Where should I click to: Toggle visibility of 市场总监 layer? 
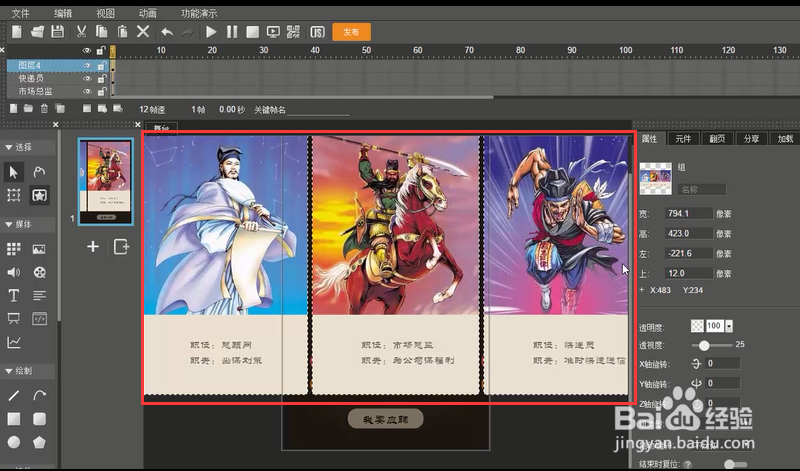(87, 91)
